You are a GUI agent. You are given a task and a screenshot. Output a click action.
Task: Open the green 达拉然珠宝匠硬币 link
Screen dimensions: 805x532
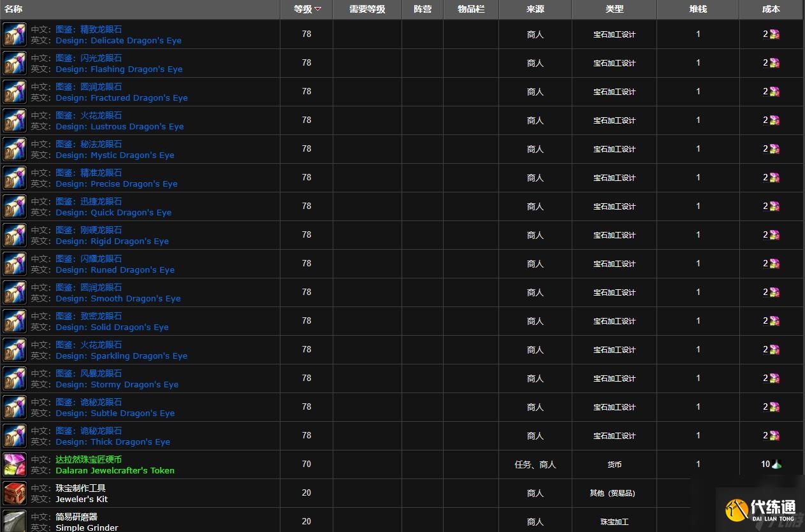(x=89, y=459)
